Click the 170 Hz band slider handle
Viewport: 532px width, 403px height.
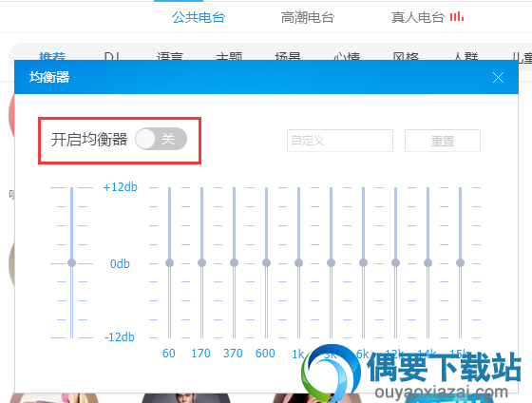tap(201, 262)
